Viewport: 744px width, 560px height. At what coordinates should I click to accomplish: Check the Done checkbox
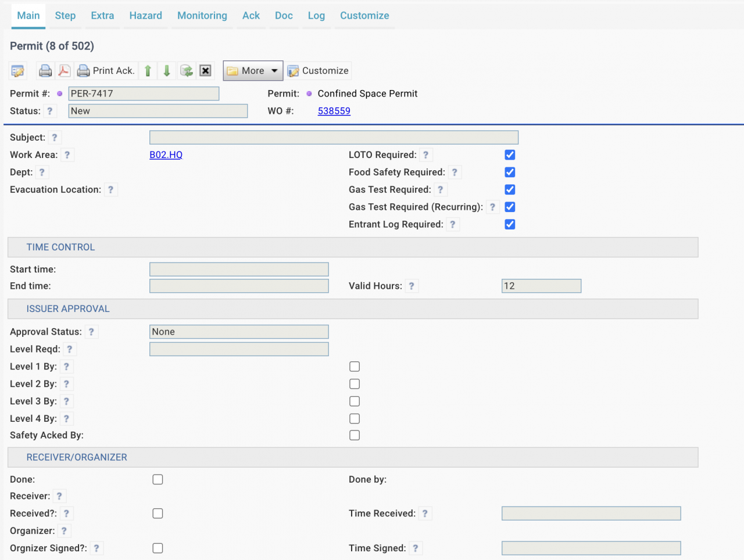pos(158,479)
